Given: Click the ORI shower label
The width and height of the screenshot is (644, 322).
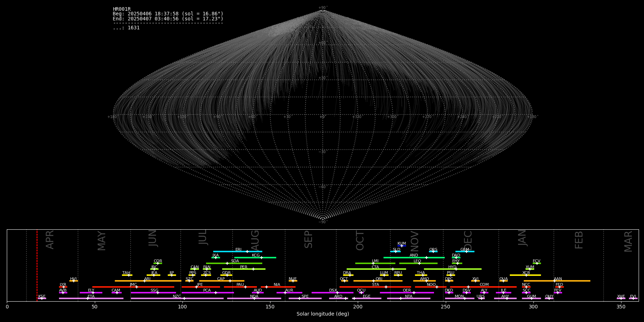Looking at the screenshot, I should click(379, 279).
